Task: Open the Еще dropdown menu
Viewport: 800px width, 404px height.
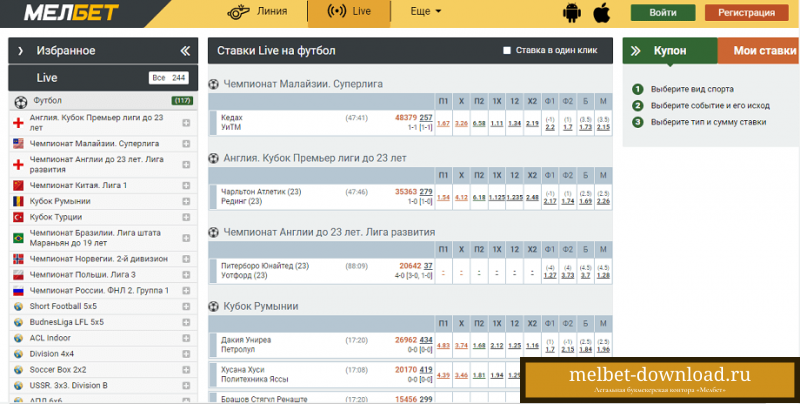Action: [426, 11]
